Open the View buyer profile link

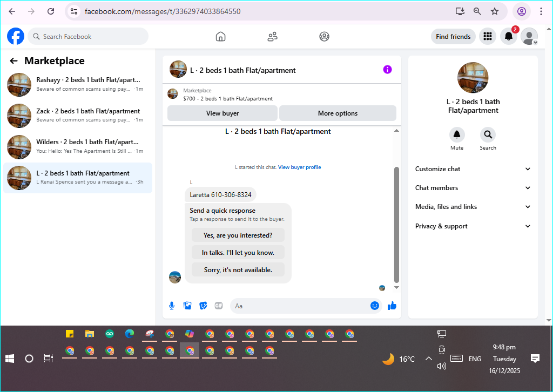tap(299, 167)
